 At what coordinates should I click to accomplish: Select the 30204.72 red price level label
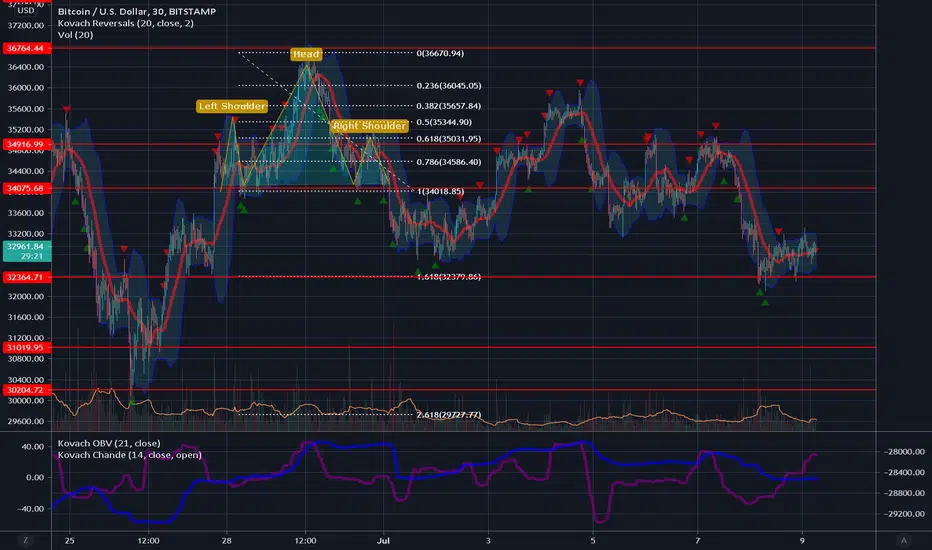pos(26,389)
